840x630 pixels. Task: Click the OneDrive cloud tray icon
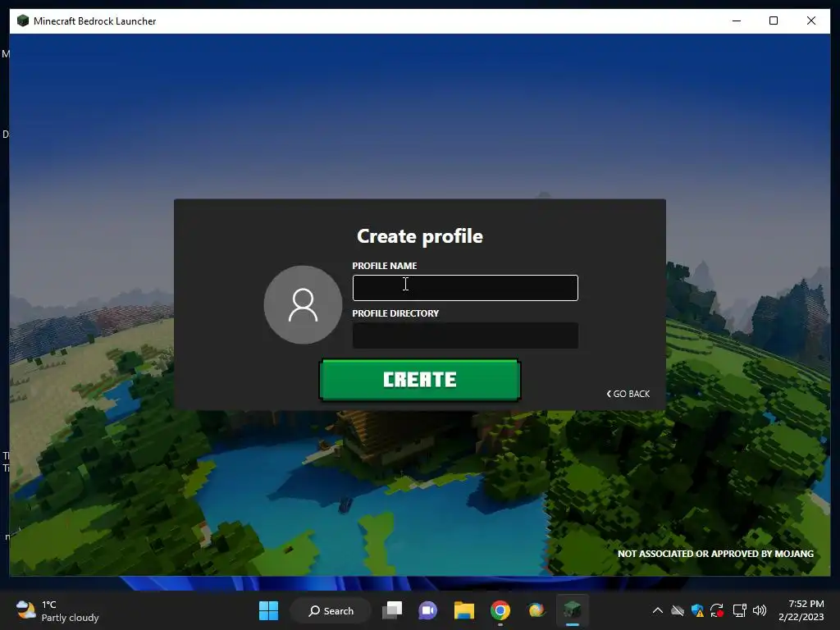tap(678, 610)
